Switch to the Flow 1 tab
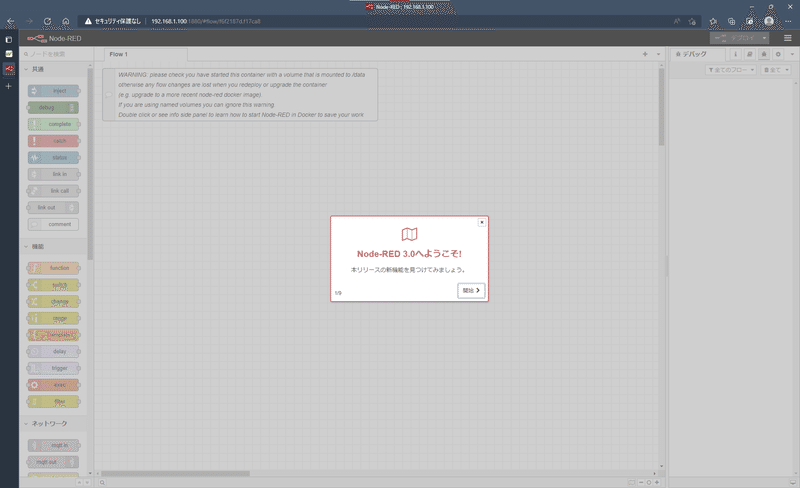This screenshot has width=800, height=488. click(x=145, y=54)
